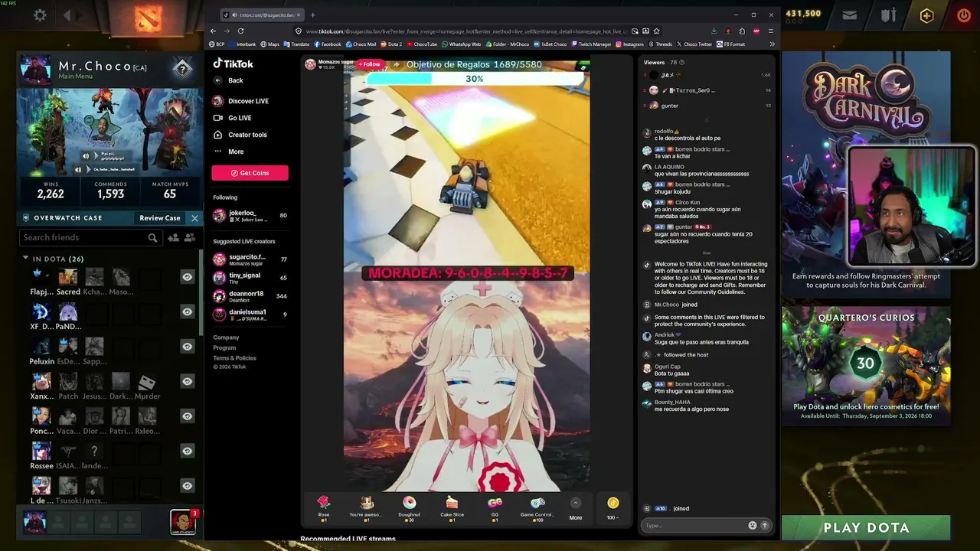This screenshot has height=551, width=980.
Task: Send the Game Controller gift
Action: [537, 507]
